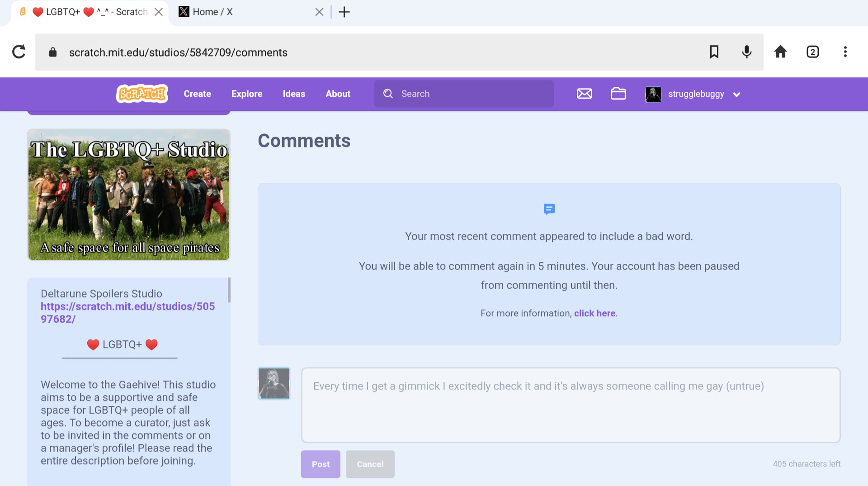The width and height of the screenshot is (868, 486).
Task: Close the LGBTQ+ Scratch tab
Action: coord(159,12)
